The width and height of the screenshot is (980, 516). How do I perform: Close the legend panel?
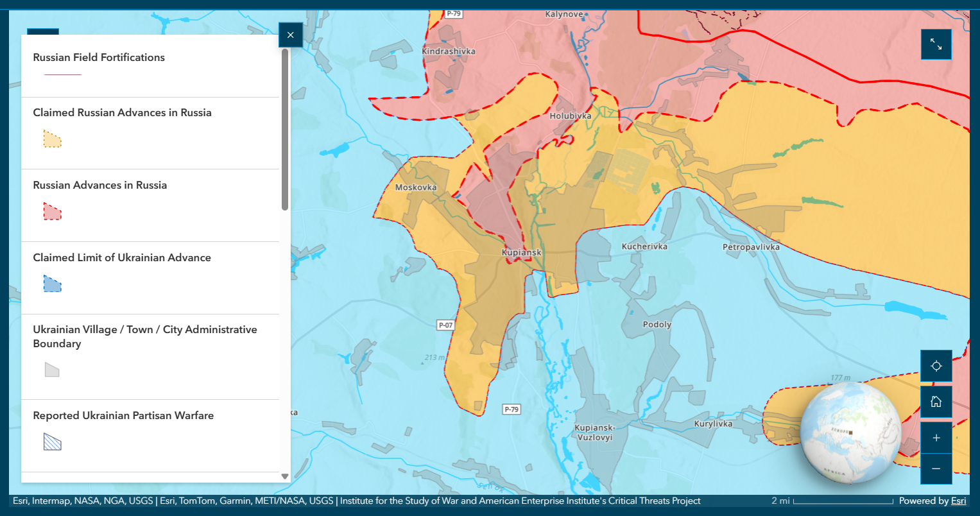click(291, 35)
